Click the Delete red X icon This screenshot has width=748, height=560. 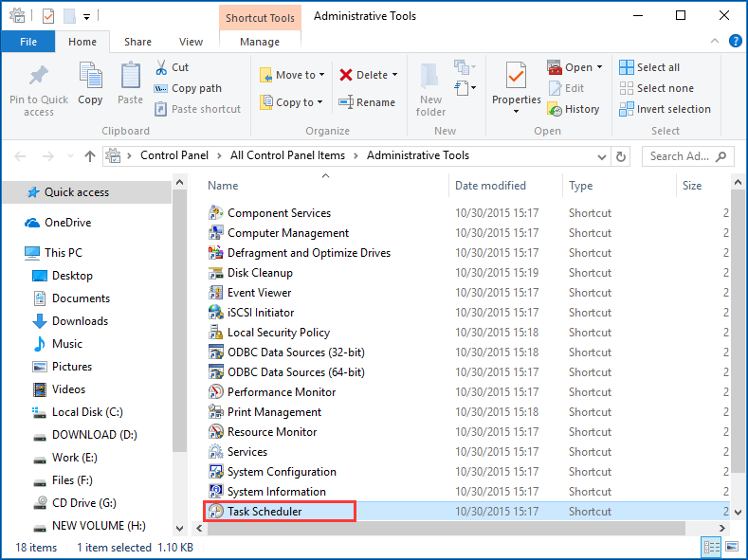346,75
